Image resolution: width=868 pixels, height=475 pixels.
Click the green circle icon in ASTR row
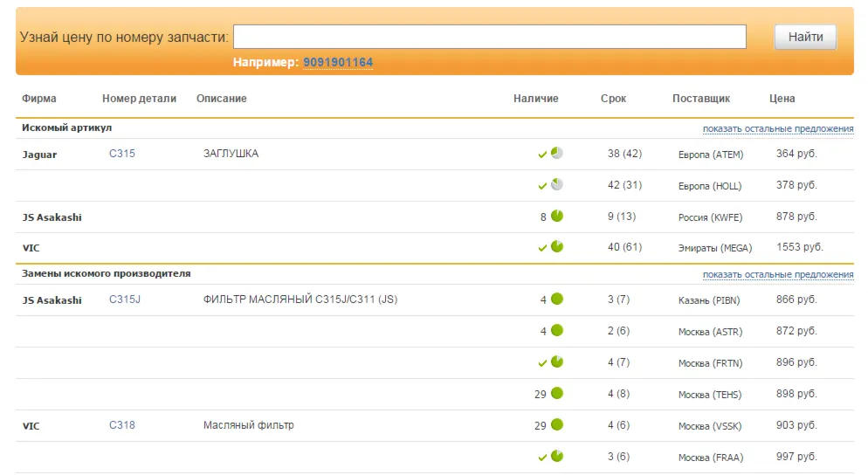click(557, 331)
